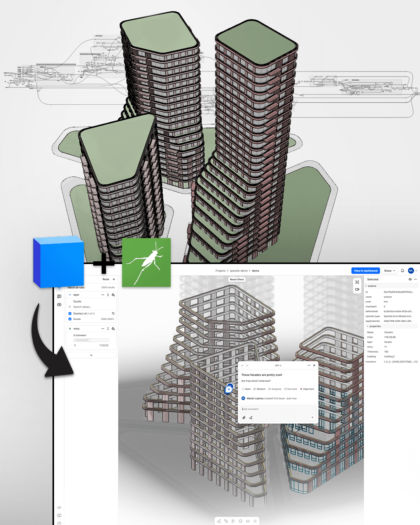The height and width of the screenshot is (525, 420).
Task: Change the Is between condition on the story filter
Action: point(80,335)
